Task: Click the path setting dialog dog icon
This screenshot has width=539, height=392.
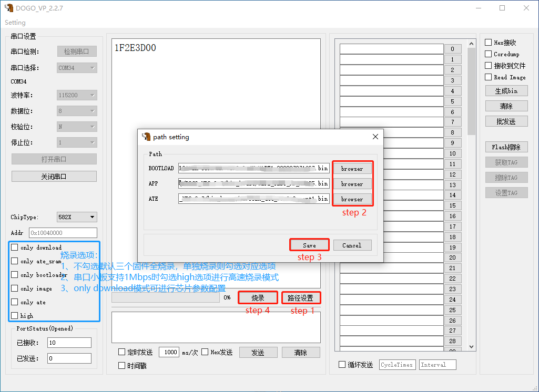Action: click(x=146, y=137)
